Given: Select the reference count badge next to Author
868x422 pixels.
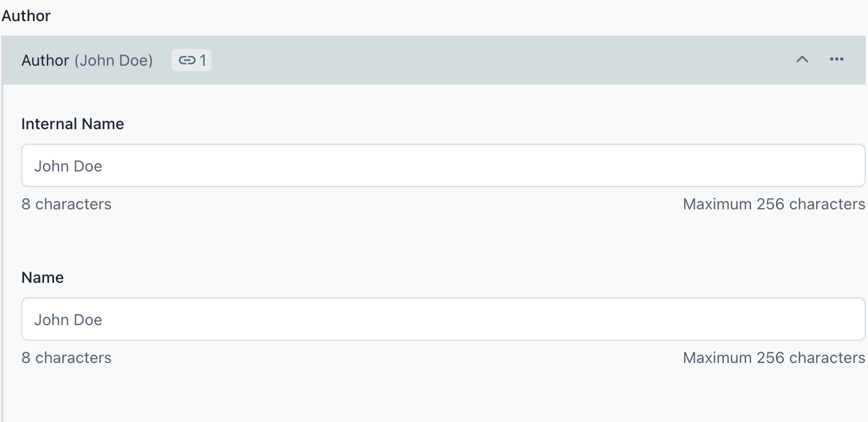Looking at the screenshot, I should [191, 60].
